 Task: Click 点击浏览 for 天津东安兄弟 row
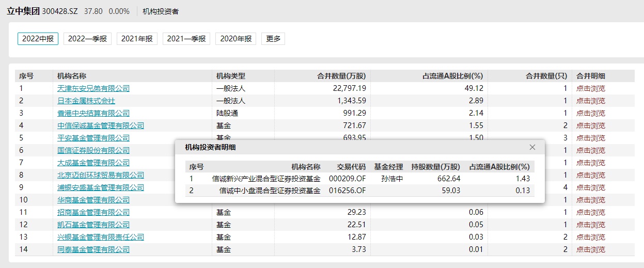591,88
